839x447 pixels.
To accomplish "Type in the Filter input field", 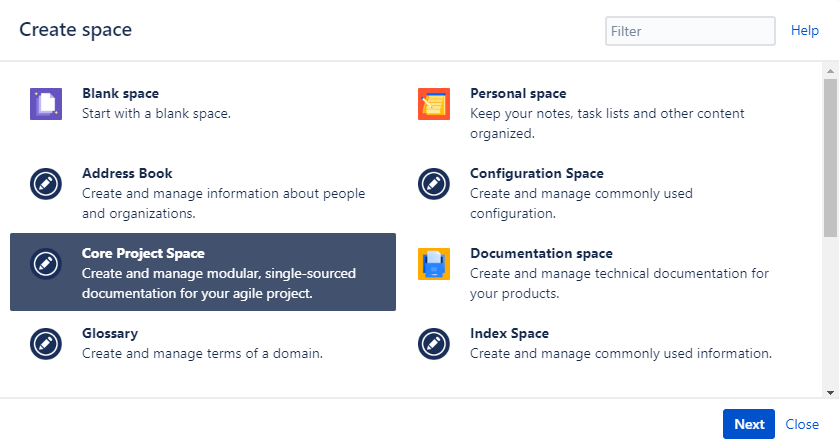I will coord(690,31).
